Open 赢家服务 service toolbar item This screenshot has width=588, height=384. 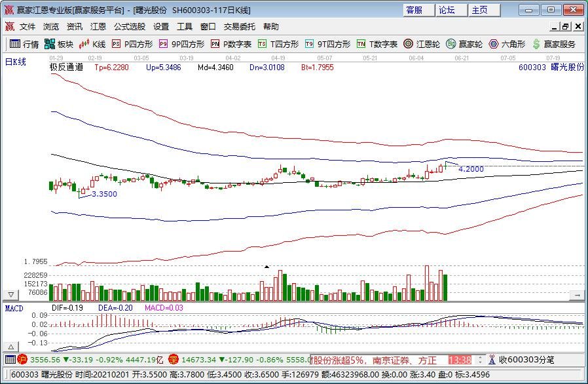click(x=554, y=45)
